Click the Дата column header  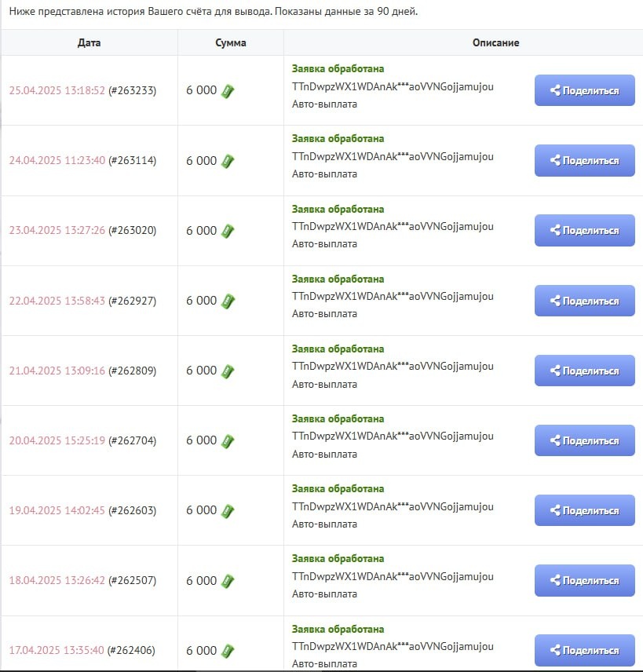[90, 42]
